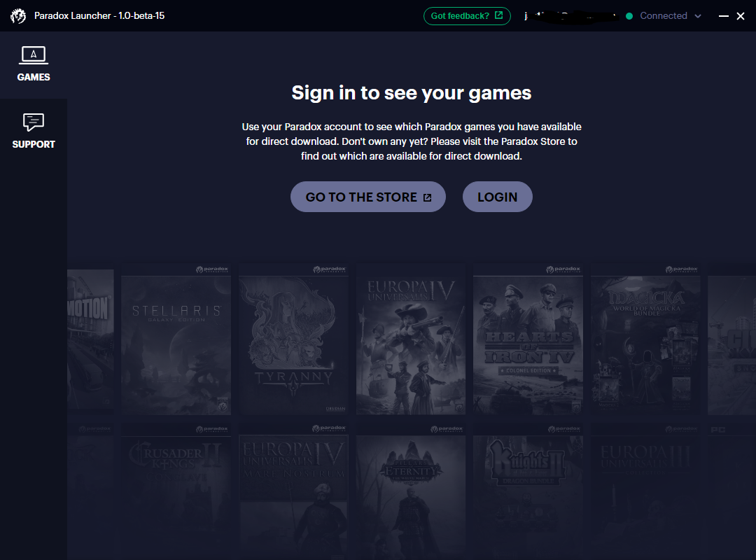Open Europa Universalis IV Mare Nostrum cover
Screen dimensions: 756x560
(x=293, y=490)
